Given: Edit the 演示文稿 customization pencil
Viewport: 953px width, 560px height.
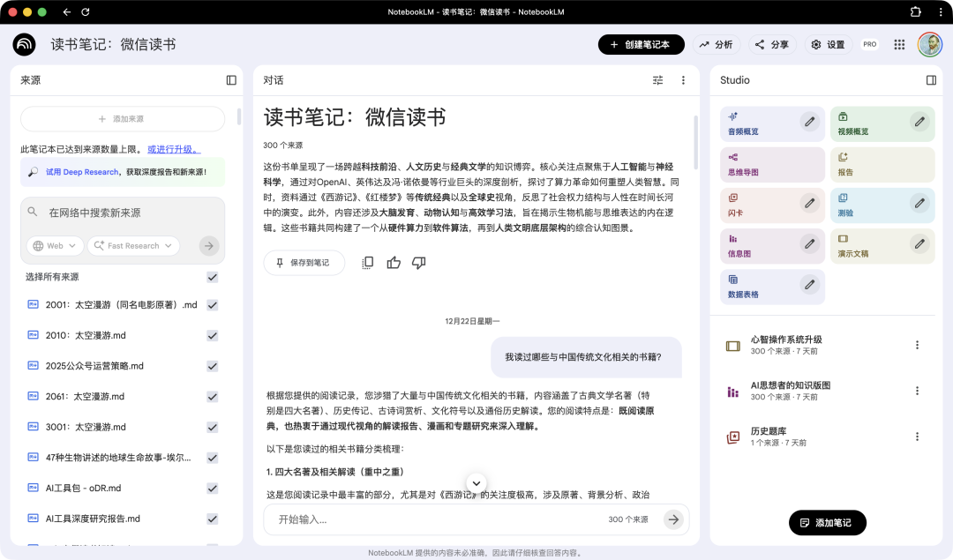Looking at the screenshot, I should tap(919, 243).
